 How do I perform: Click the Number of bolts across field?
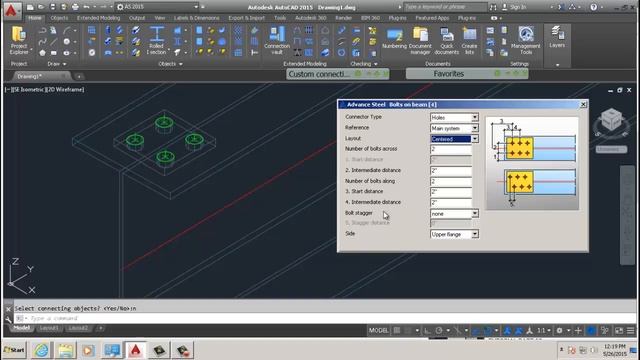click(451, 149)
